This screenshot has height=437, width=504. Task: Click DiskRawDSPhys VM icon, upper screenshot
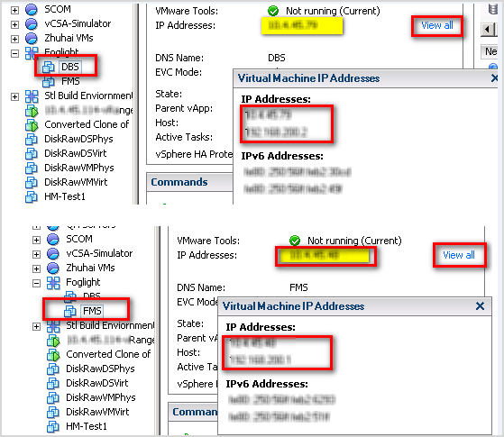pyautogui.click(x=32, y=139)
